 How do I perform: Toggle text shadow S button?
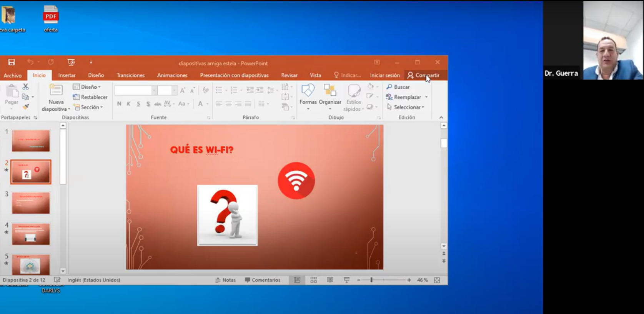[148, 104]
